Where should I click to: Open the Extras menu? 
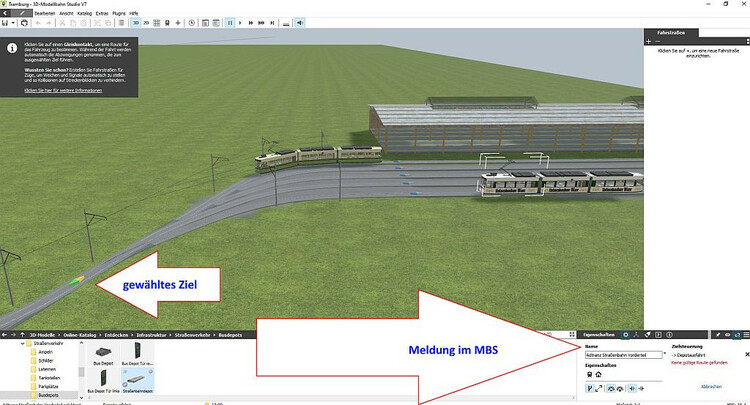(x=102, y=13)
